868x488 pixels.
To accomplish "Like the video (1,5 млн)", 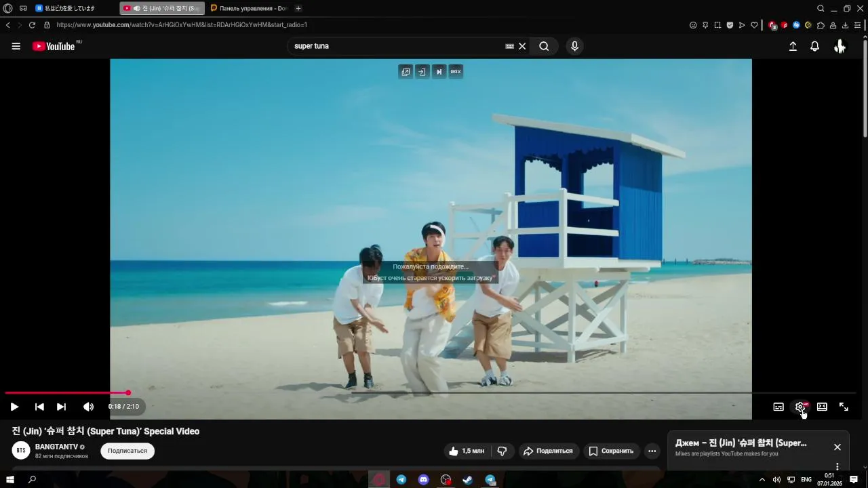I will tap(467, 451).
